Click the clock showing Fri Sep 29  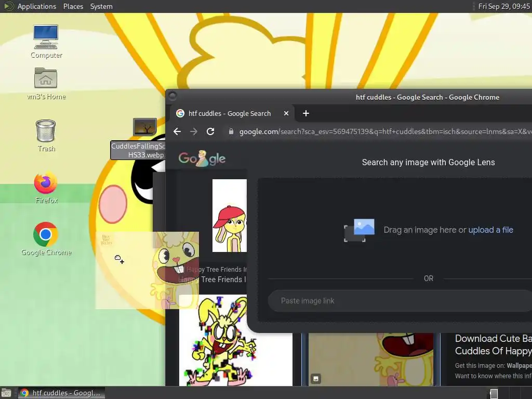[504, 6]
